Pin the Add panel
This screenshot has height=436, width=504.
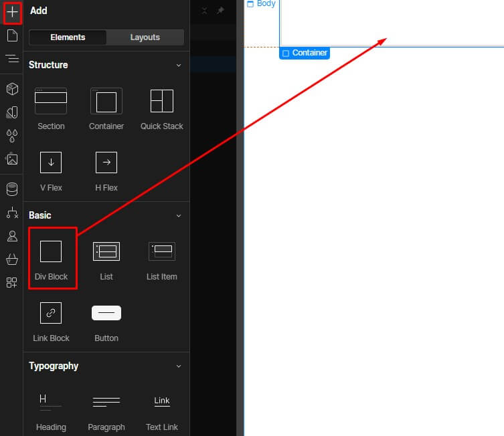click(x=220, y=11)
